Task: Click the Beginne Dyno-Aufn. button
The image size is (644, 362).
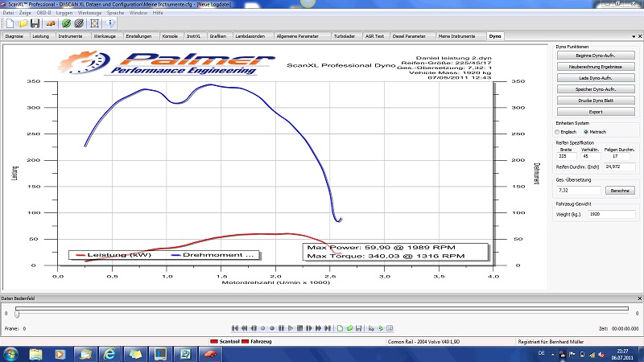Action: 595,56
